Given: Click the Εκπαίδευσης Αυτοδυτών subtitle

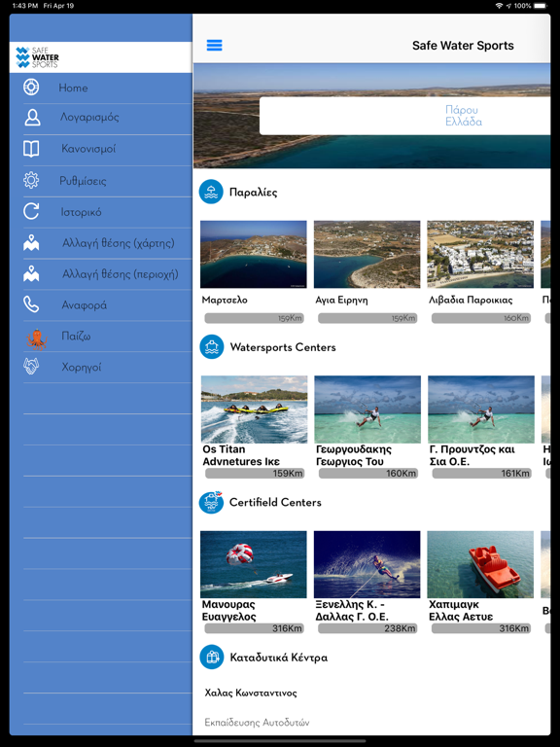Looking at the screenshot, I should (257, 723).
